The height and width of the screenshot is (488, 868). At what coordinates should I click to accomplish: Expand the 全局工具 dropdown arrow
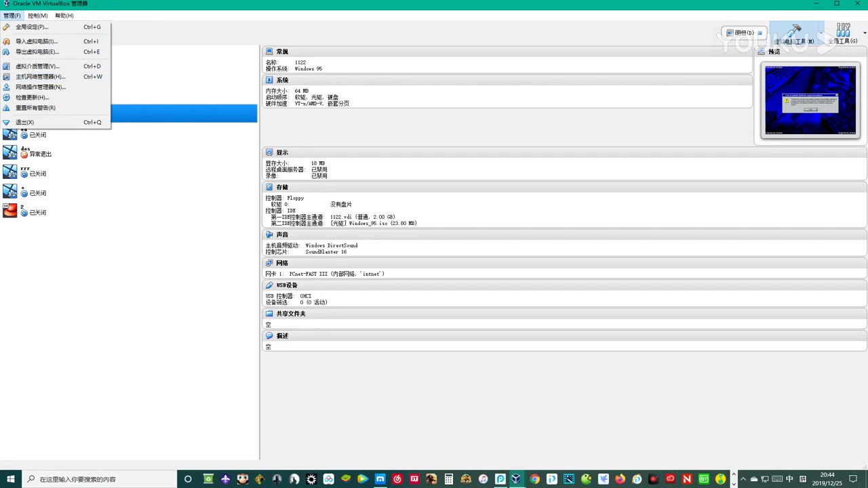click(864, 33)
